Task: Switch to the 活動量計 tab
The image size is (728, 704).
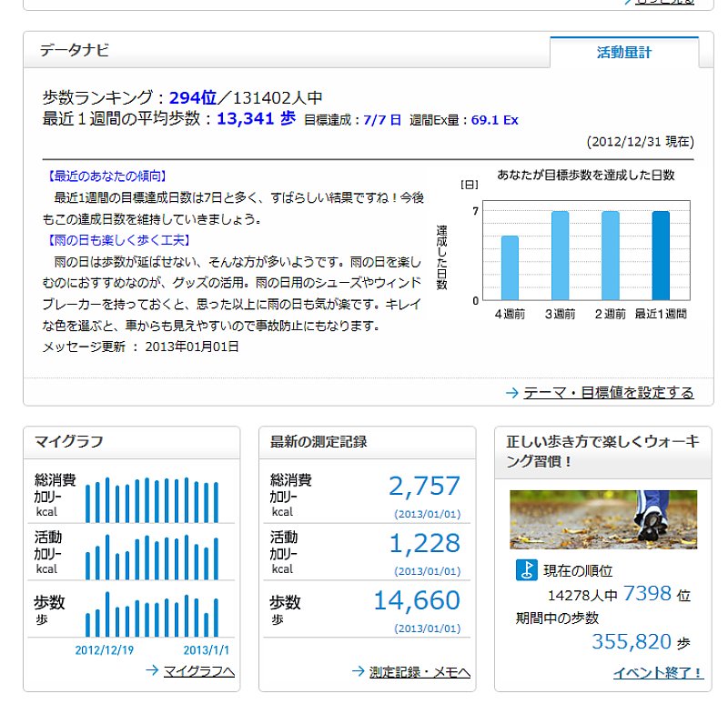Action: tap(624, 53)
